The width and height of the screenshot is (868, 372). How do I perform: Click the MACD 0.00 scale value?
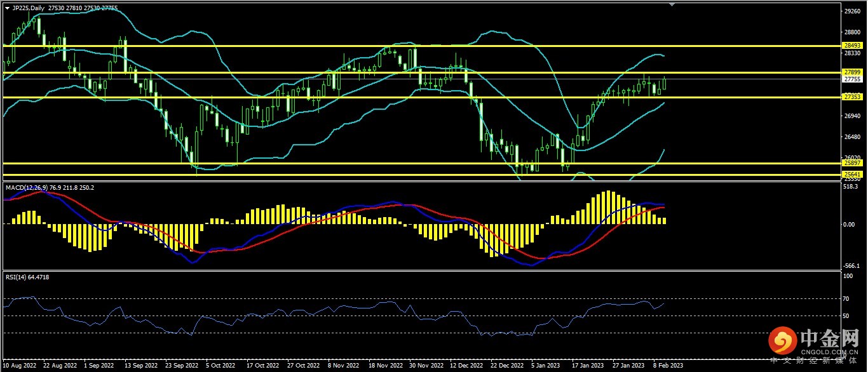pyautogui.click(x=848, y=224)
